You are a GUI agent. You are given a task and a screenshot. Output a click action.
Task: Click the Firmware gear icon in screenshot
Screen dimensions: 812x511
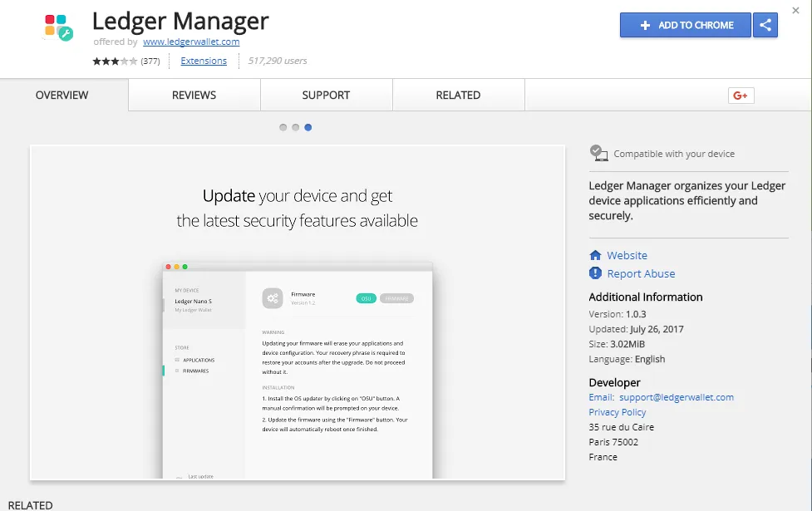(273, 298)
